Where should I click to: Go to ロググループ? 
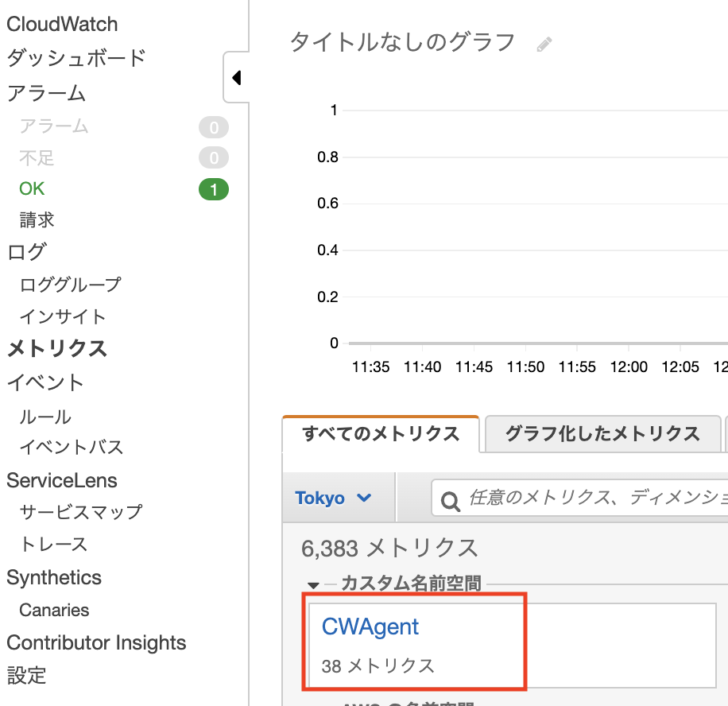(71, 285)
